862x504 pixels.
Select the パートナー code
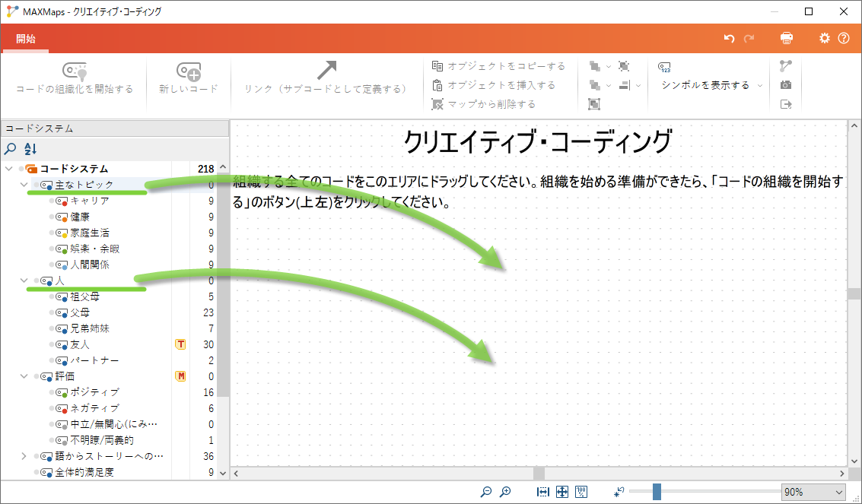tap(95, 360)
